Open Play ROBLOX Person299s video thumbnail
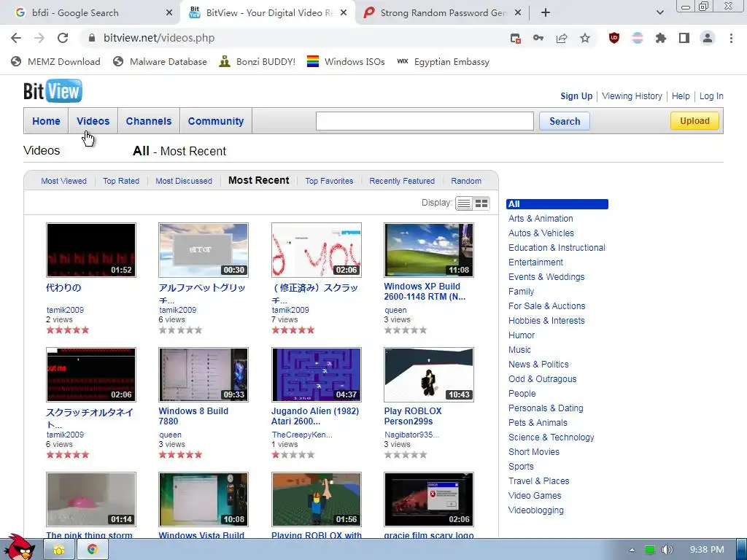Screen dimensions: 747x560 tap(429, 375)
